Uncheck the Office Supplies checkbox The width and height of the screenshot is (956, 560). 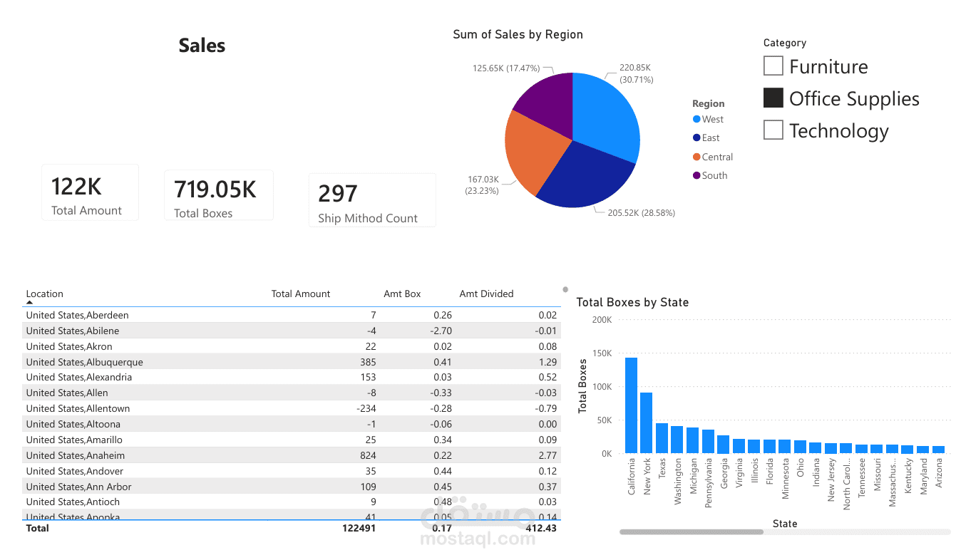coord(773,98)
